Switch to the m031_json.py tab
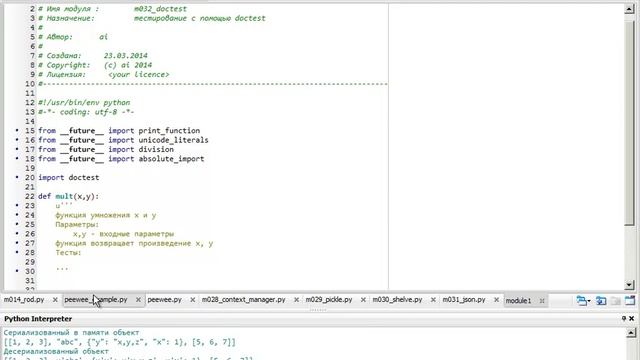 point(464,300)
